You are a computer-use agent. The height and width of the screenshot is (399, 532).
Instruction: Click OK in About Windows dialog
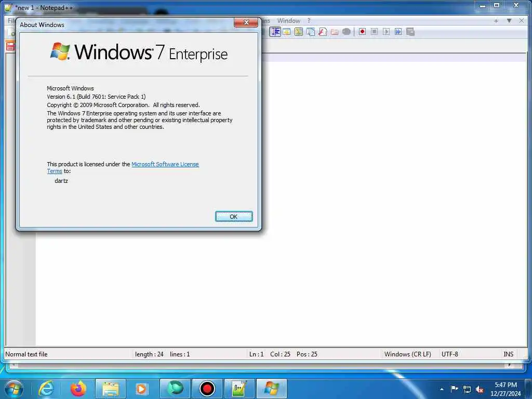pos(234,217)
